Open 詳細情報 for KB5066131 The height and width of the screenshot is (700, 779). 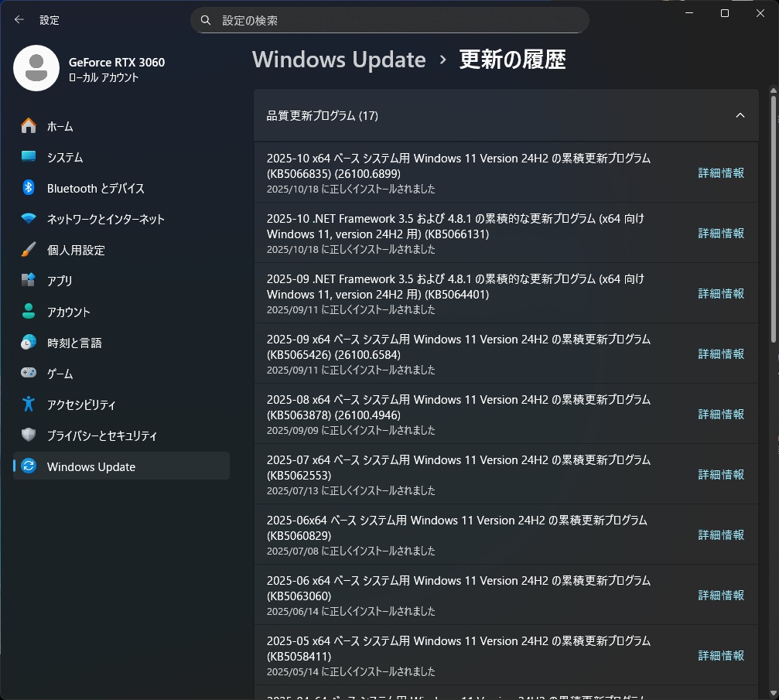pos(721,233)
